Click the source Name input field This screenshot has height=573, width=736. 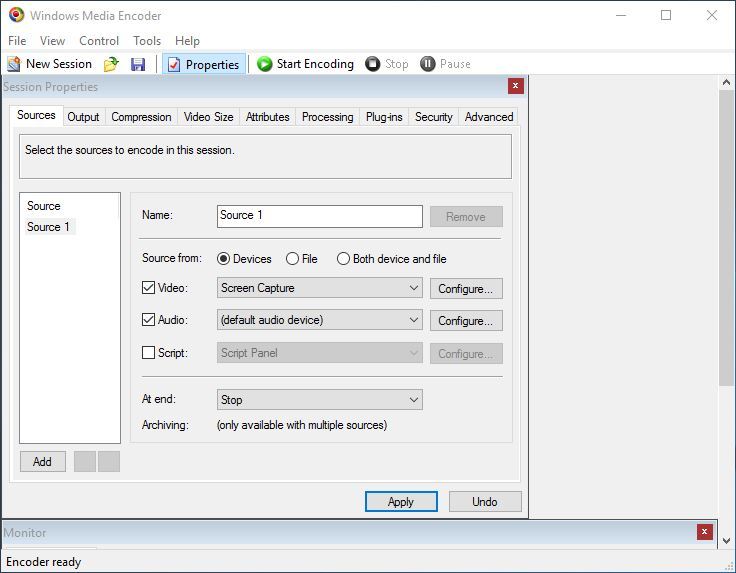320,216
